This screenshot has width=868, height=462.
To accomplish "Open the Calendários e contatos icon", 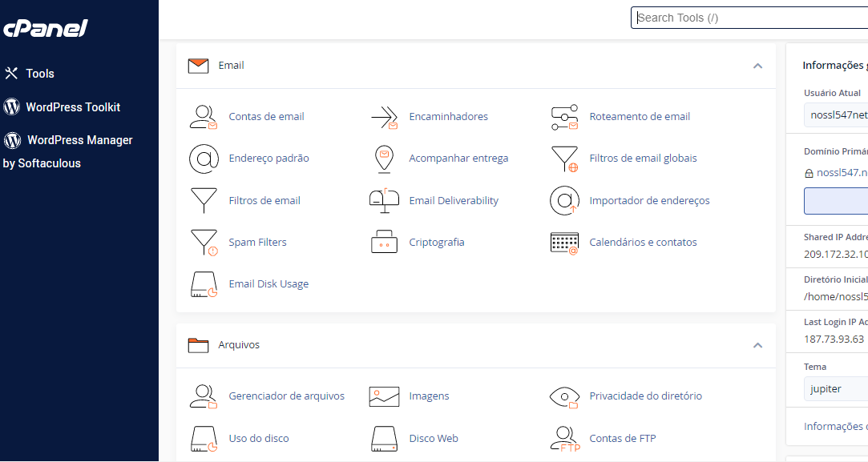I will 564,243.
